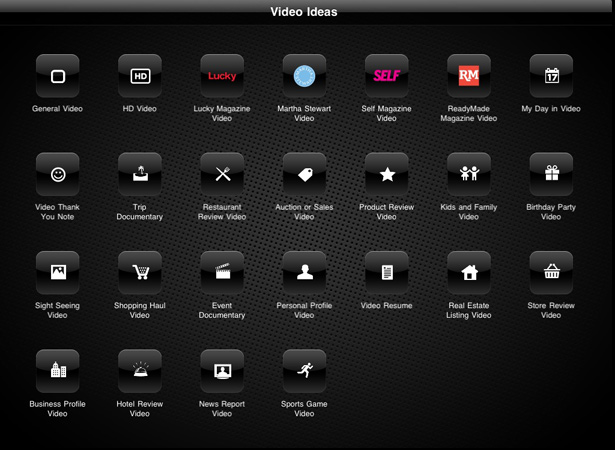
Task: Click the "Personal Profile Video" label
Action: point(304,310)
